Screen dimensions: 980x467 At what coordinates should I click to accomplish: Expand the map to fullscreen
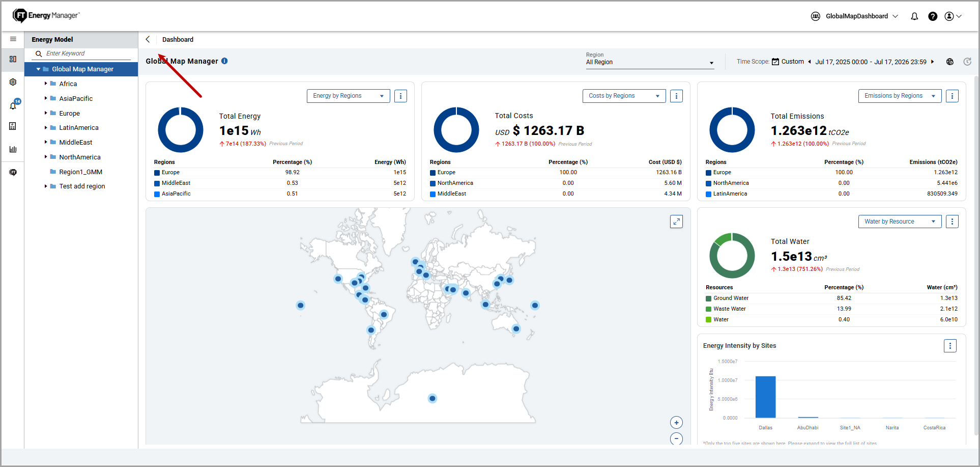(x=676, y=222)
